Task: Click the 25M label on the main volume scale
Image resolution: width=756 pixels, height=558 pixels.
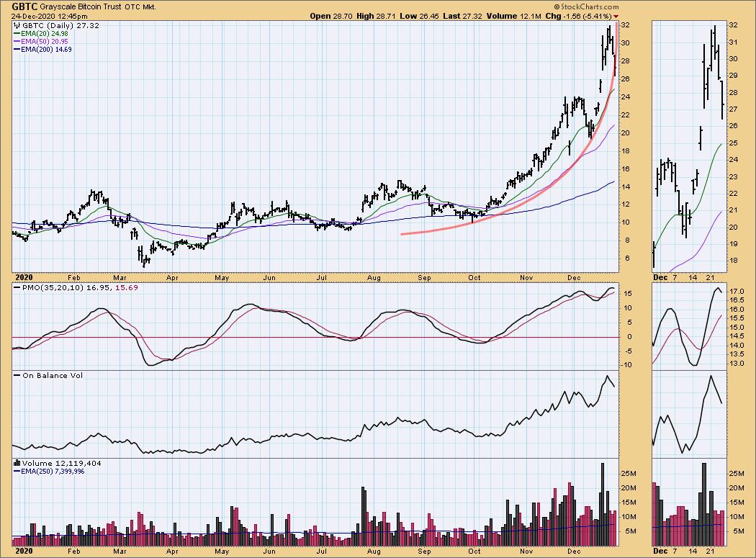Action: coord(629,474)
